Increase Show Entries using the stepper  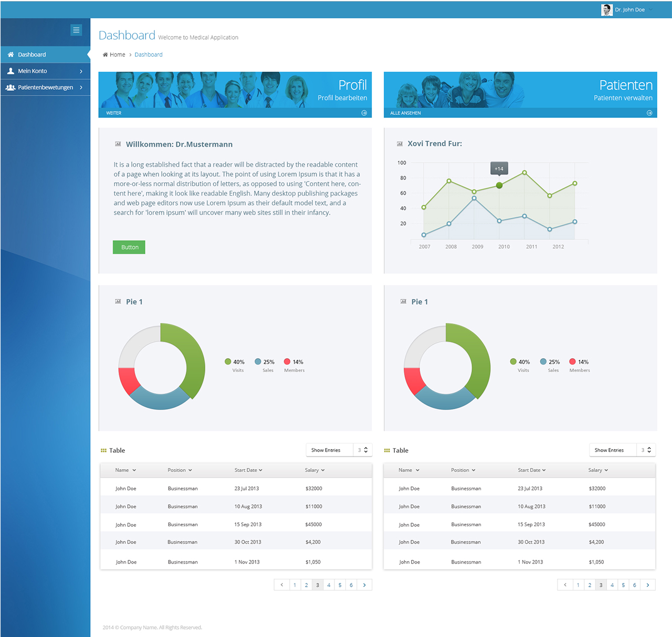tap(365, 448)
